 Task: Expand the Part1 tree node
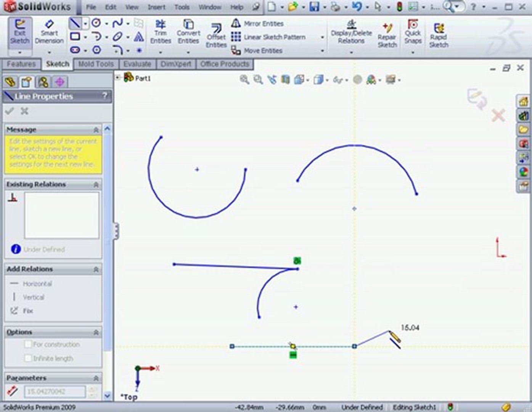(118, 77)
